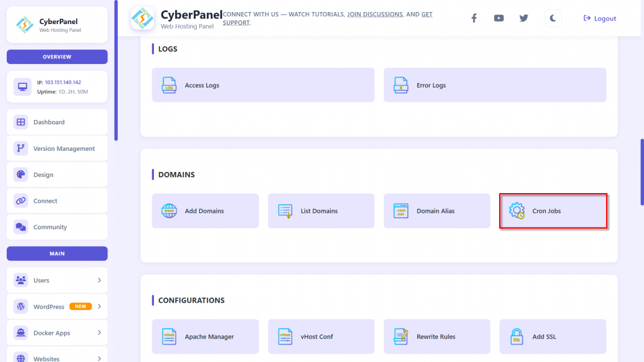Open the Cron Jobs card
644x362 pixels.
[x=553, y=211]
